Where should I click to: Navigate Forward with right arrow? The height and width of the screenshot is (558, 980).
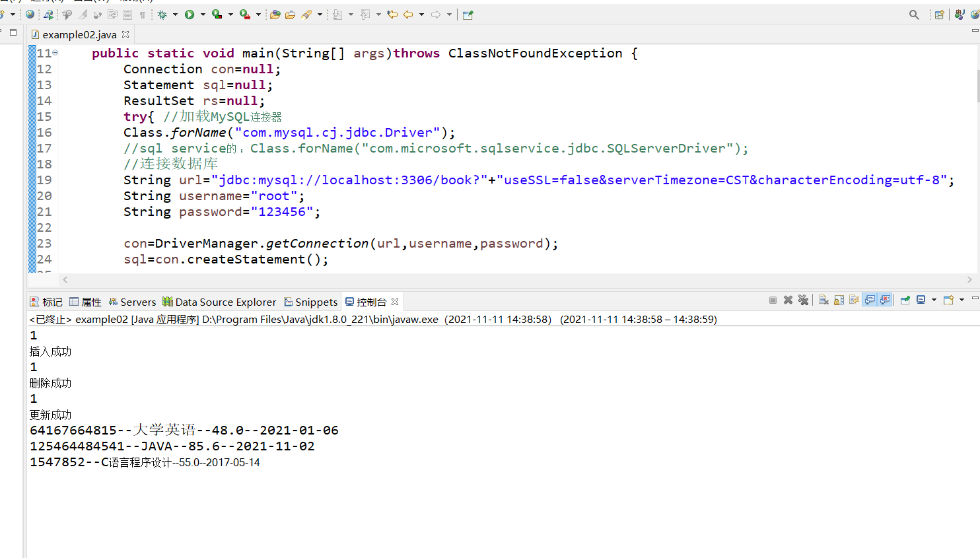pos(436,15)
